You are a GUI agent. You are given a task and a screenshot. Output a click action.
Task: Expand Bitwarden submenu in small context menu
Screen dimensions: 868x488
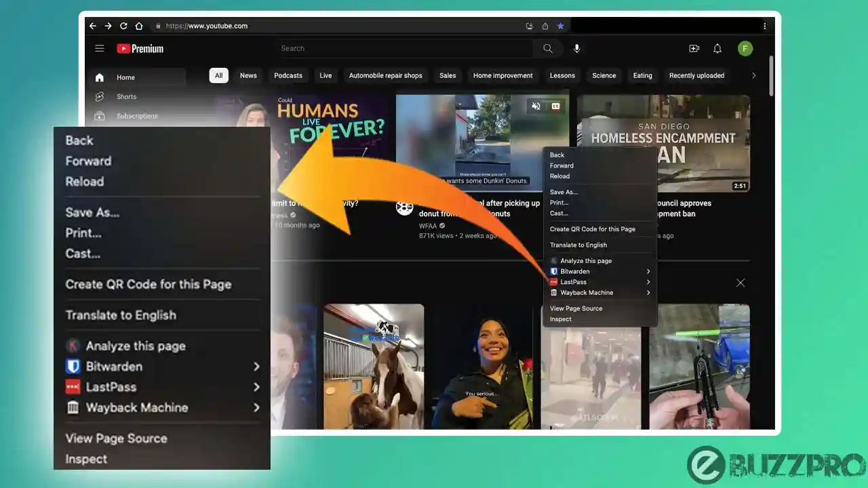click(648, 271)
